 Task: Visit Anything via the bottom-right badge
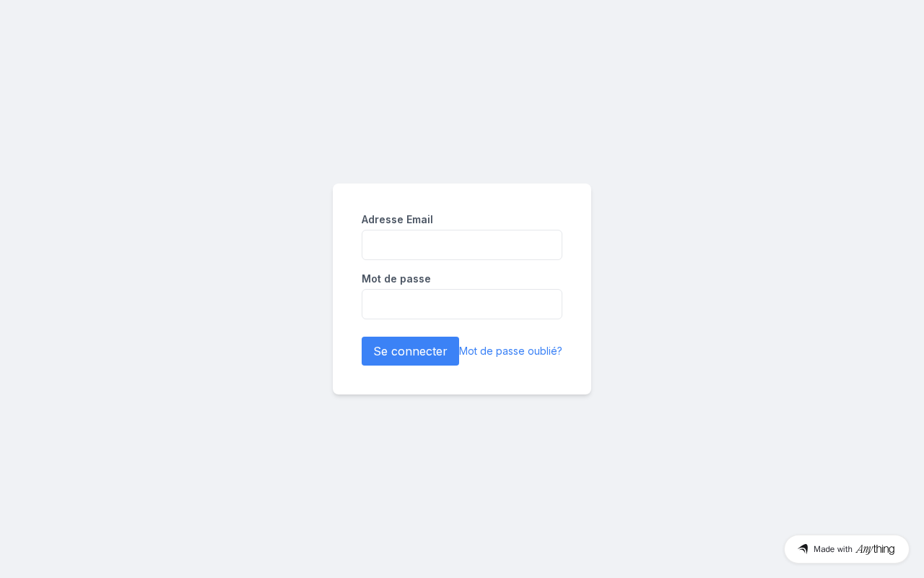pyautogui.click(x=847, y=549)
